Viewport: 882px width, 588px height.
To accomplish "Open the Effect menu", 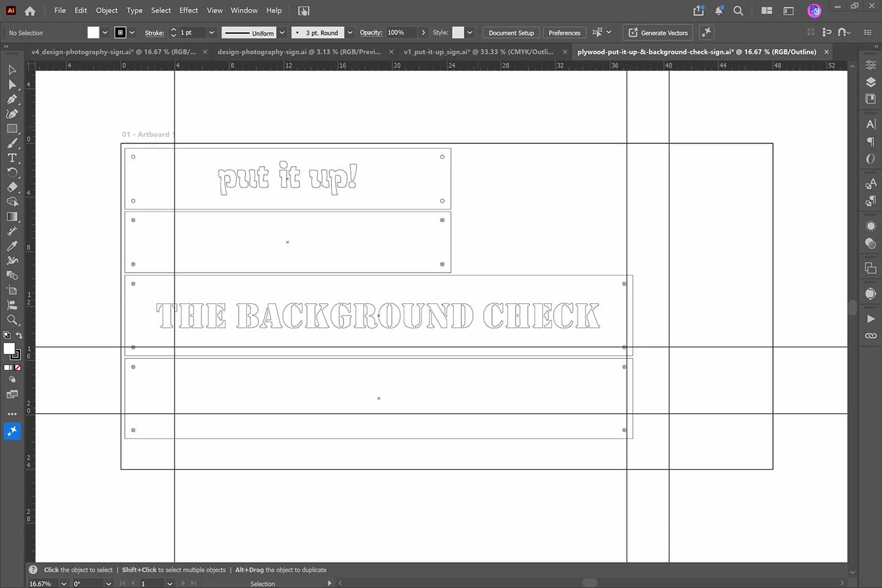I will coord(189,10).
